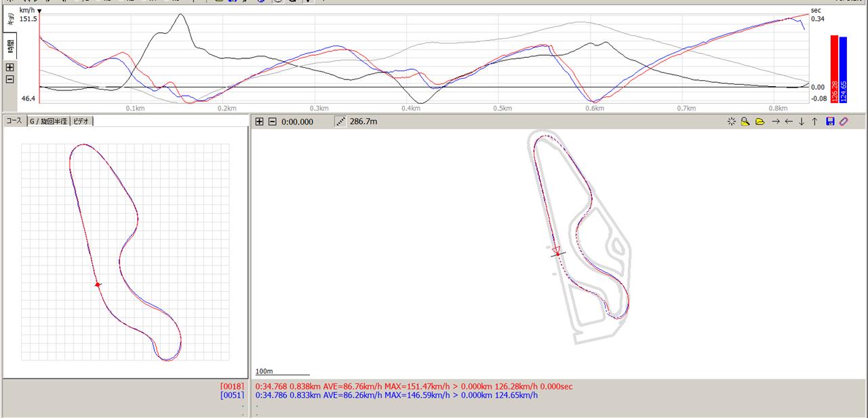
Task: Zoom in the course map with plus icon
Action: click(x=259, y=121)
